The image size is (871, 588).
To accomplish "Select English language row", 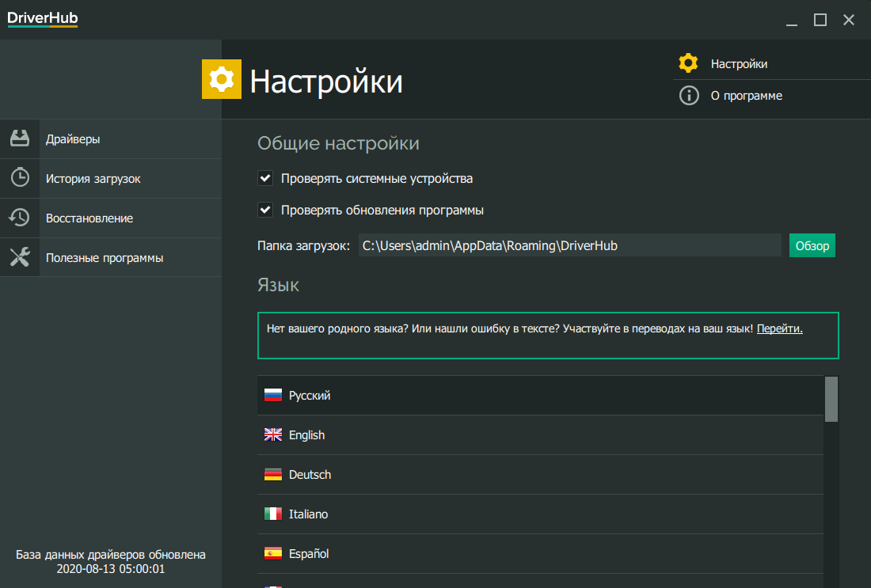I will click(x=540, y=434).
